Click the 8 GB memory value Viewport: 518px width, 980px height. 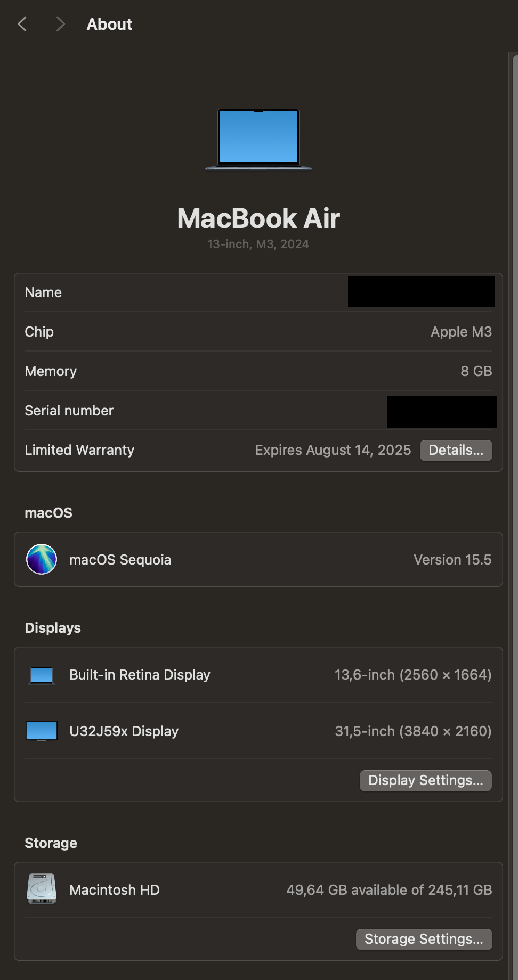[476, 371]
